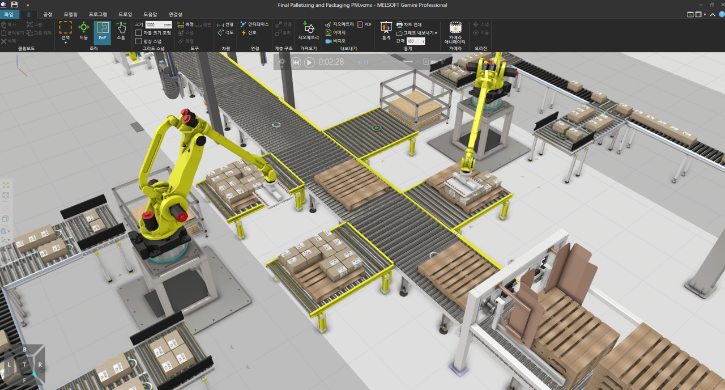The image size is (725, 390).
Task: Click the Align tool with link icon
Action: click(186, 41)
